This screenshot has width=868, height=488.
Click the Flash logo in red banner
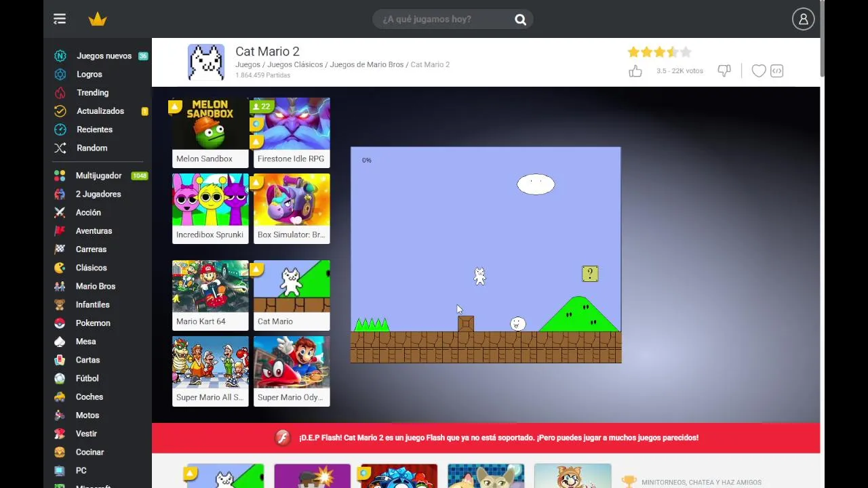tap(282, 438)
